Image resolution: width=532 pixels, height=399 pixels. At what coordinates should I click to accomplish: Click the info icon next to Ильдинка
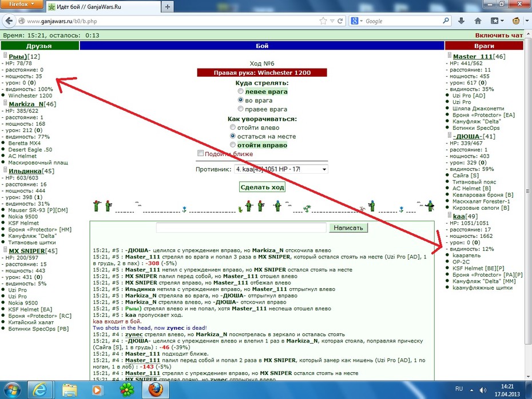5,170
